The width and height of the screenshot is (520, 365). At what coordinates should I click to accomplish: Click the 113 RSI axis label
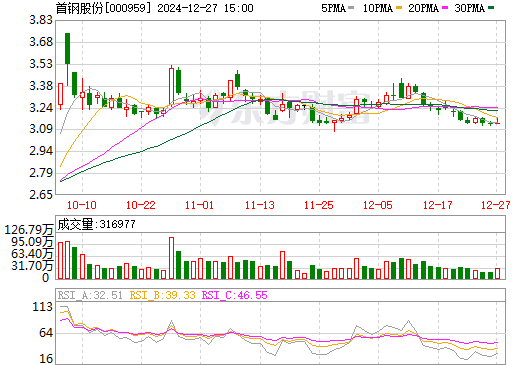[43, 307]
